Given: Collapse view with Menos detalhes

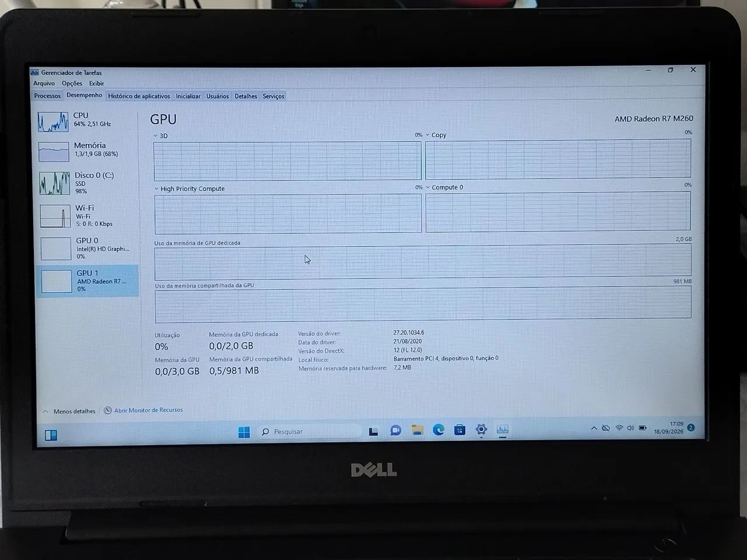Looking at the screenshot, I should (69, 411).
